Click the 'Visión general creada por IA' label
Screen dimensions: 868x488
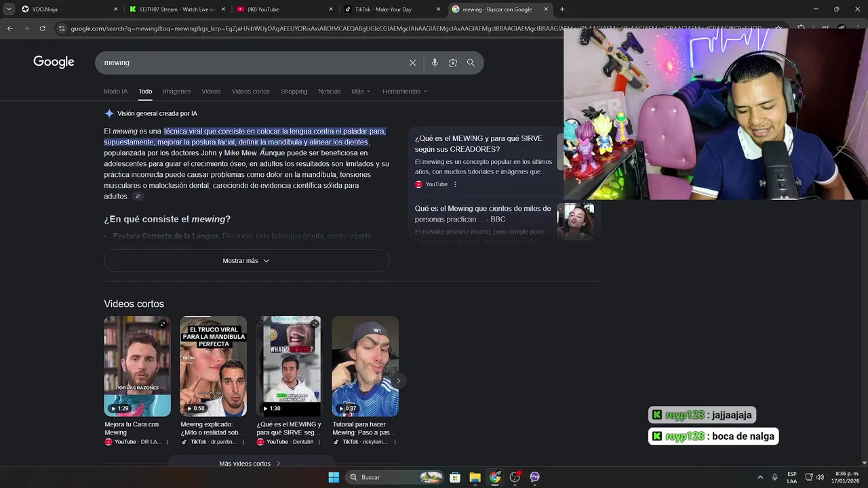pyautogui.click(x=157, y=114)
